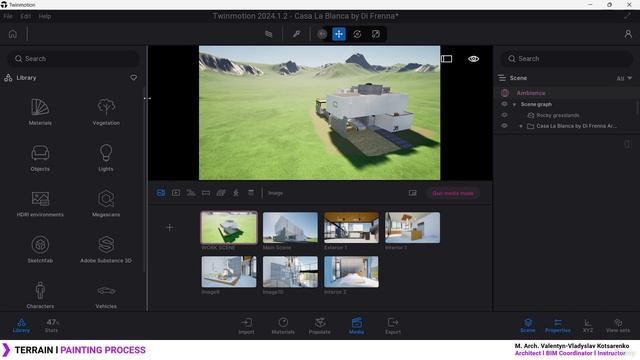This screenshot has height=360, width=640.
Task: Hide Casa La Blanca folder with eye icon
Action: [504, 126]
